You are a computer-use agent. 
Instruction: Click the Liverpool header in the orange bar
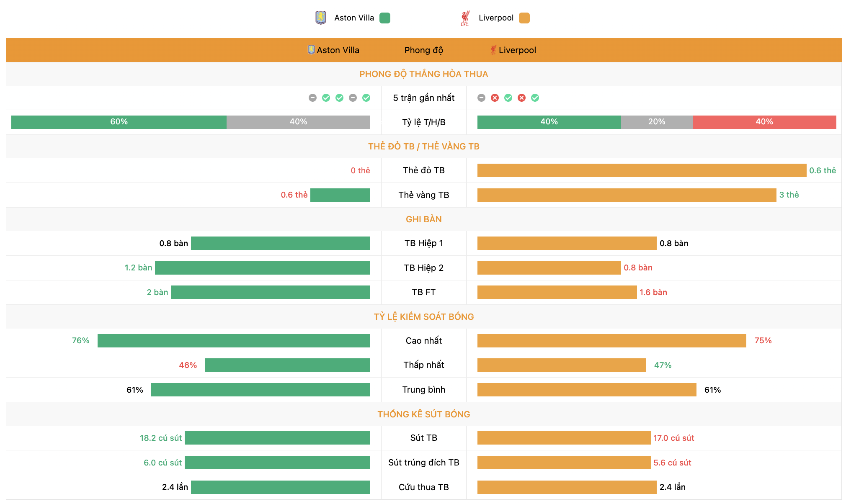click(517, 50)
